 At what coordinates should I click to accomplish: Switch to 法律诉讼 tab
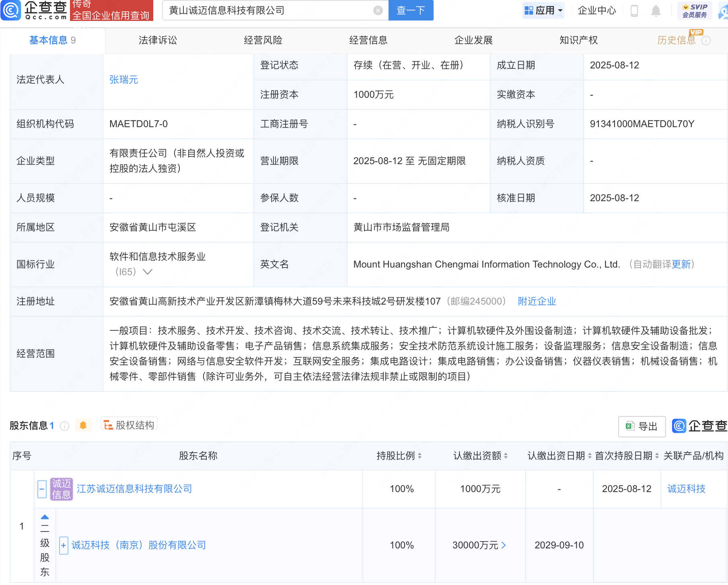coord(158,40)
